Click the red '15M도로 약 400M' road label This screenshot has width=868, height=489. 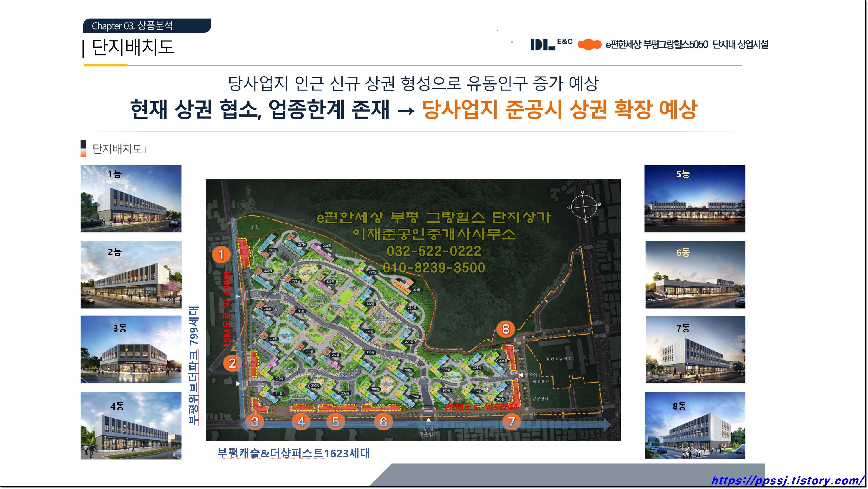pos(227,310)
